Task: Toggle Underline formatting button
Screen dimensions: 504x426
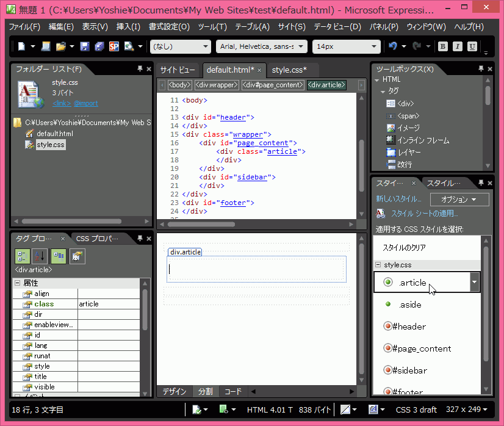Action: point(472,46)
